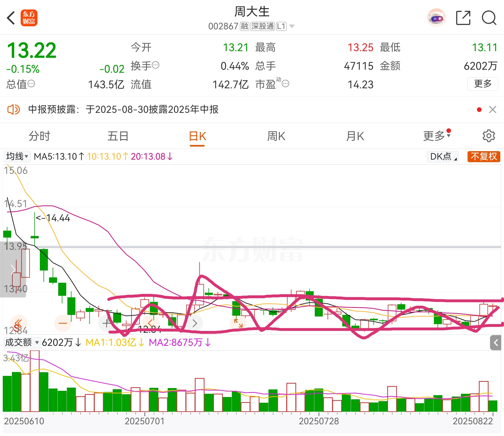Tap the 14.44 high price marker
This screenshot has width=504, height=436.
53,218
